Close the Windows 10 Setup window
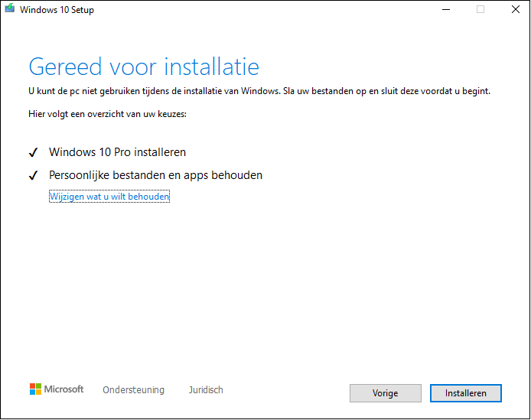The width and height of the screenshot is (531, 420). (x=516, y=9)
